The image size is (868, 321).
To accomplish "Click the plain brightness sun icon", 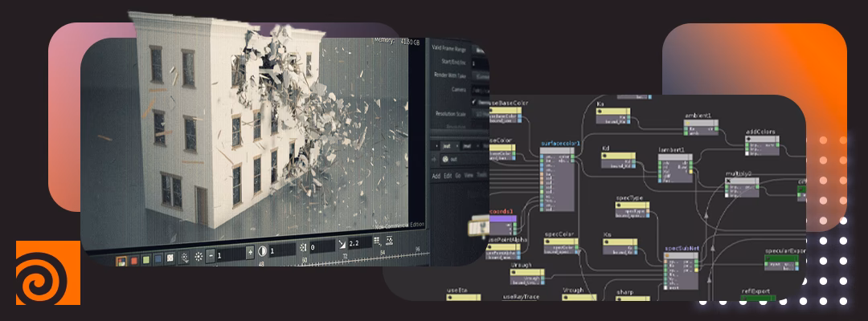I will click(x=199, y=256).
